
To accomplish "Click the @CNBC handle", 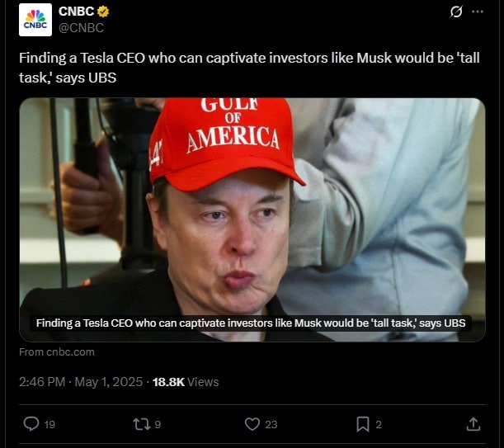I will click(x=79, y=28).
